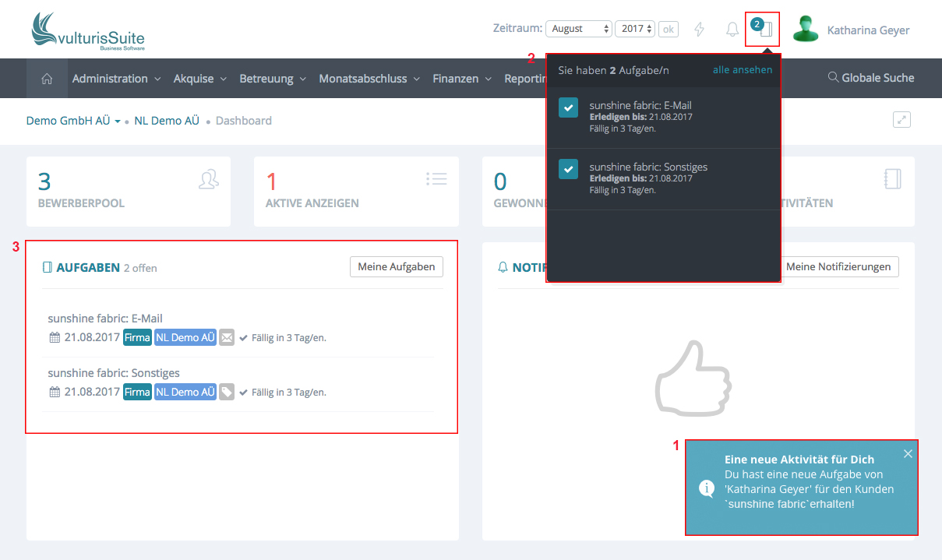Viewport: 942px width, 560px height.
Task: Click the home icon in navigation bar
Action: (x=47, y=79)
